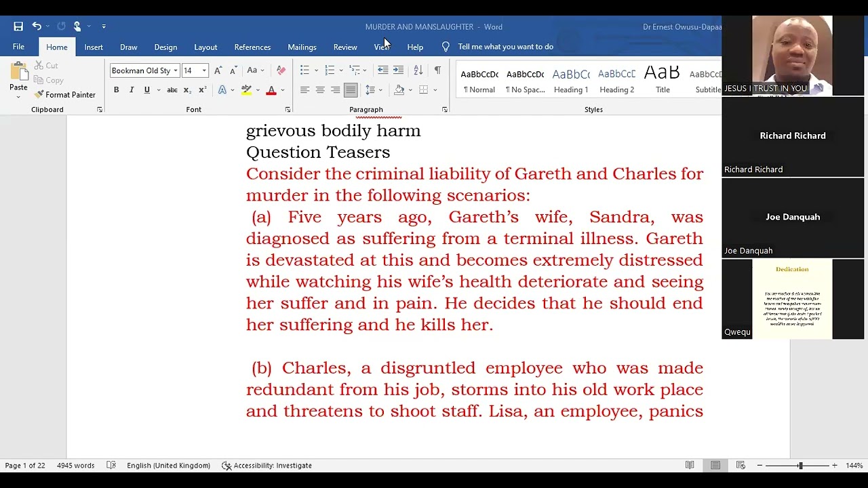Open the Font dialog launcher
The height and width of the screenshot is (488, 868).
[x=288, y=110]
